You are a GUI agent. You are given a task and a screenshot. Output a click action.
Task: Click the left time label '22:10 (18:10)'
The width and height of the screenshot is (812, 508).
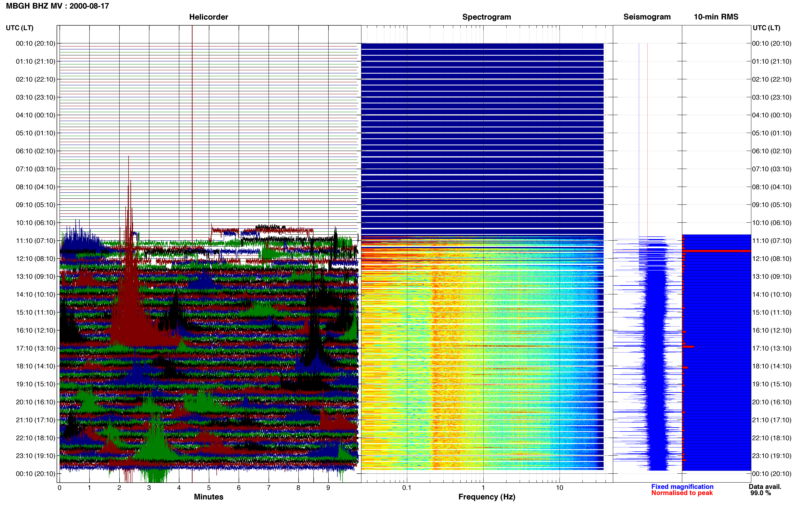[x=36, y=438]
